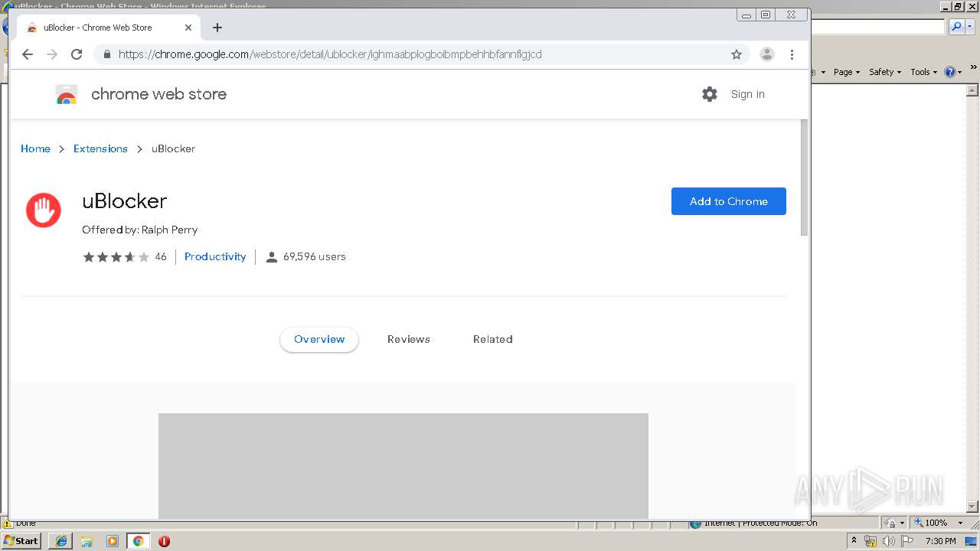Click the network tray icon
Viewport: 980px width, 551px height.
coord(871,541)
